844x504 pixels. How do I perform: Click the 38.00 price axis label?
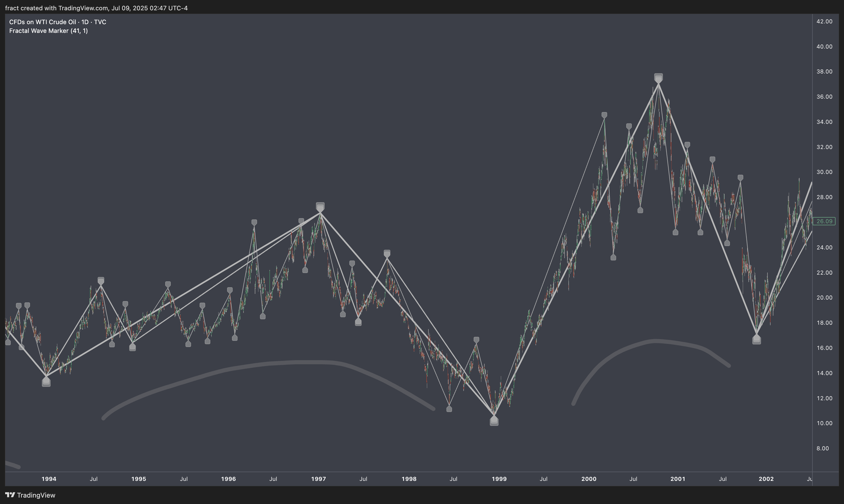coord(824,72)
